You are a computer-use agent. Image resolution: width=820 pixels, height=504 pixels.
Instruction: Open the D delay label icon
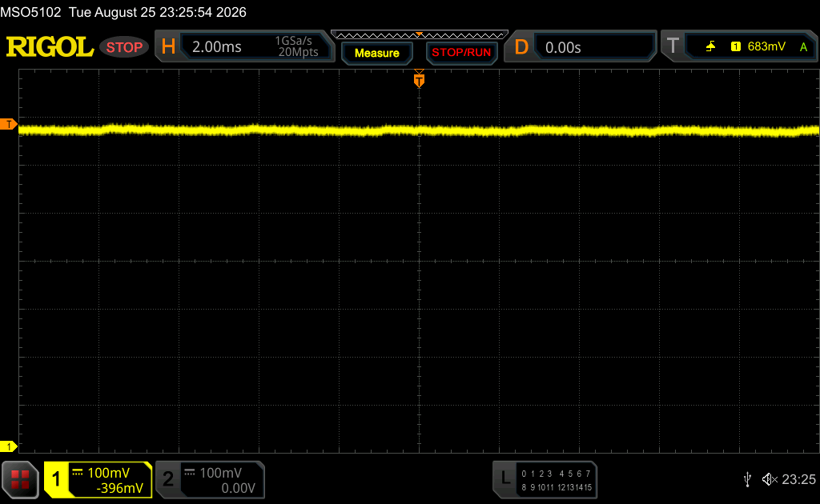point(521,47)
